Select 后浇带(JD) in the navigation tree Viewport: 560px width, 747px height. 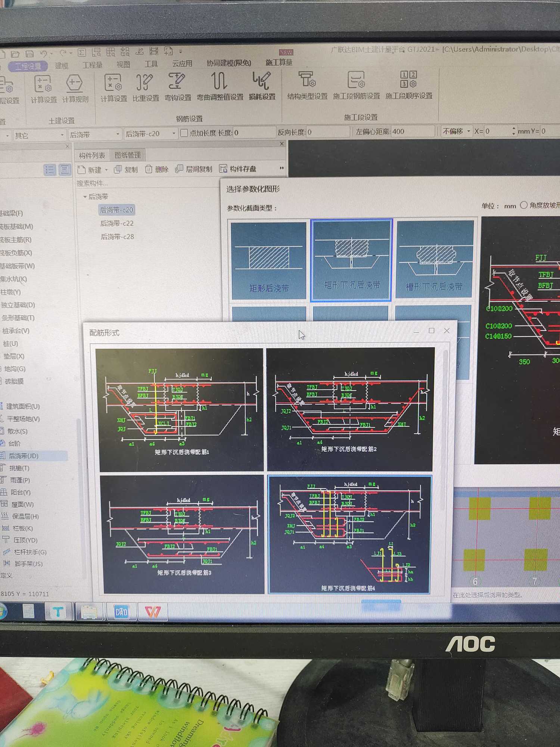pyautogui.click(x=23, y=456)
